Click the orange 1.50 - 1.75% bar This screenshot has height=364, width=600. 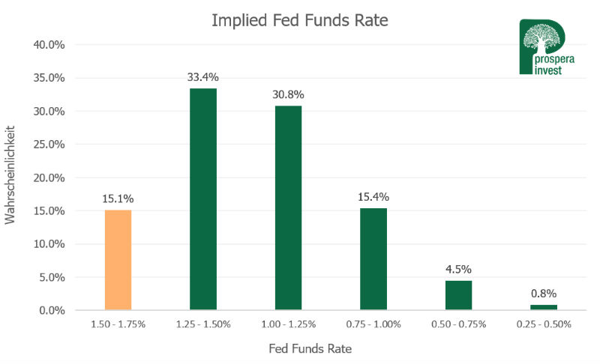pyautogui.click(x=118, y=260)
